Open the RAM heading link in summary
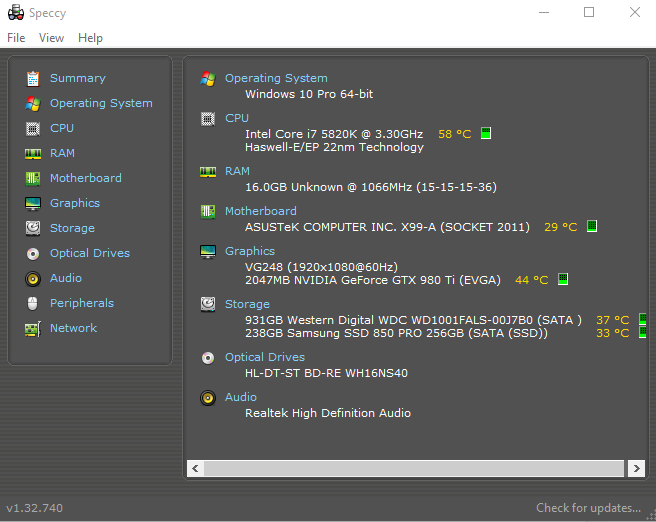This screenshot has width=656, height=522. click(237, 171)
